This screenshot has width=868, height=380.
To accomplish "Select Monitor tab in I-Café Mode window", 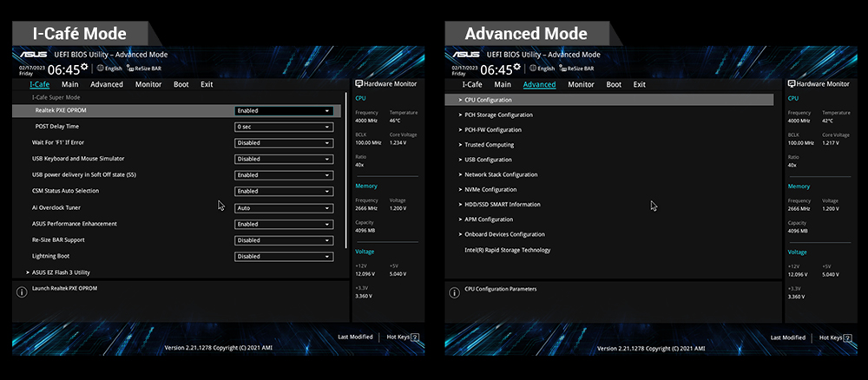I will click(x=148, y=85).
